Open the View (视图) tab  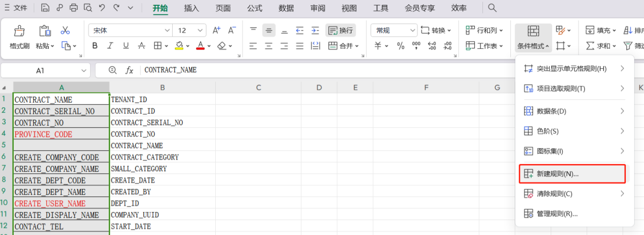coord(349,8)
